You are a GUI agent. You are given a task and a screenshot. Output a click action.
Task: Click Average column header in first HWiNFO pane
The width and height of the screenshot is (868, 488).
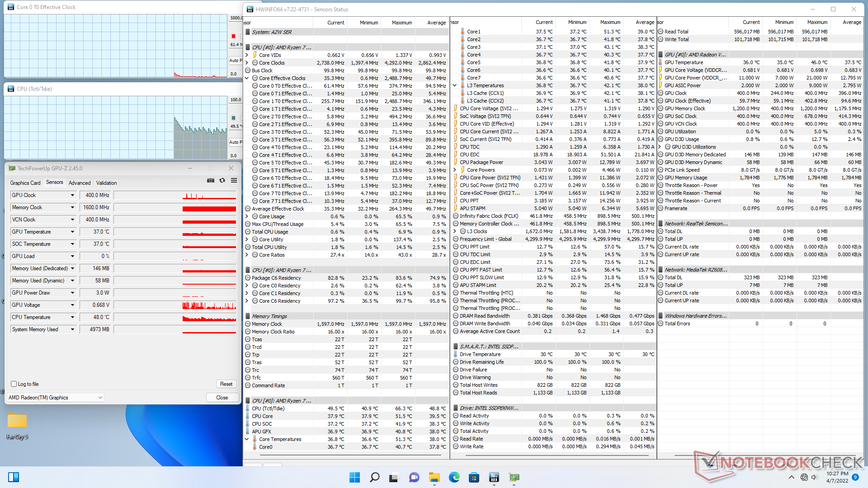tap(436, 23)
